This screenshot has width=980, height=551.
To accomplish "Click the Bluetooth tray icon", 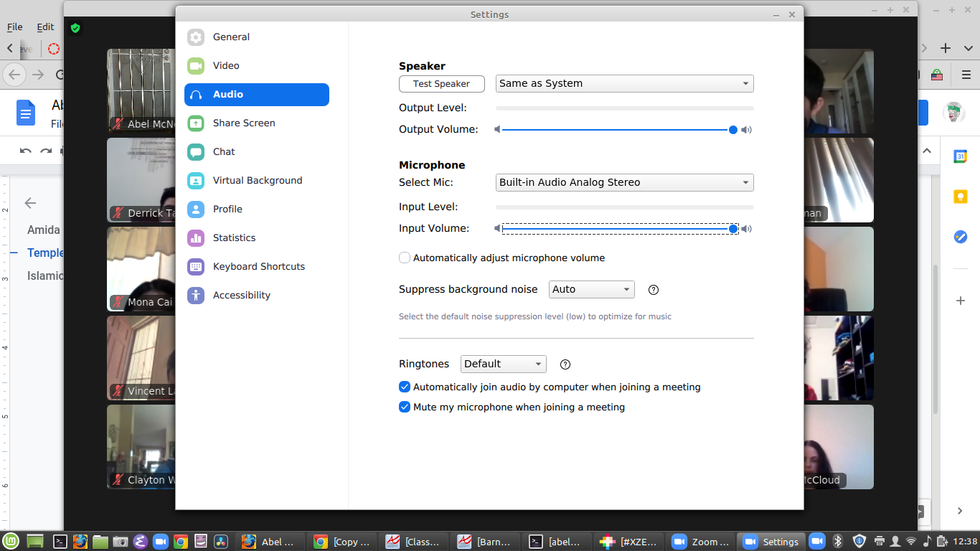I will pos(837,541).
